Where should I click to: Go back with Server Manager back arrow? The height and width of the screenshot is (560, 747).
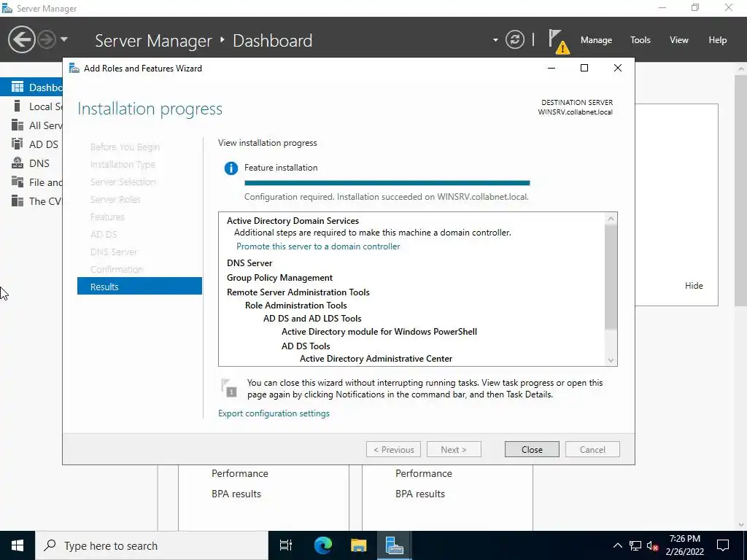pos(21,40)
